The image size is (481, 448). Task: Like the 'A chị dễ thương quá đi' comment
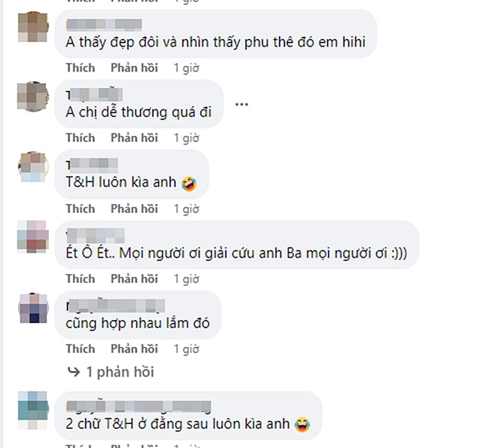click(80, 138)
